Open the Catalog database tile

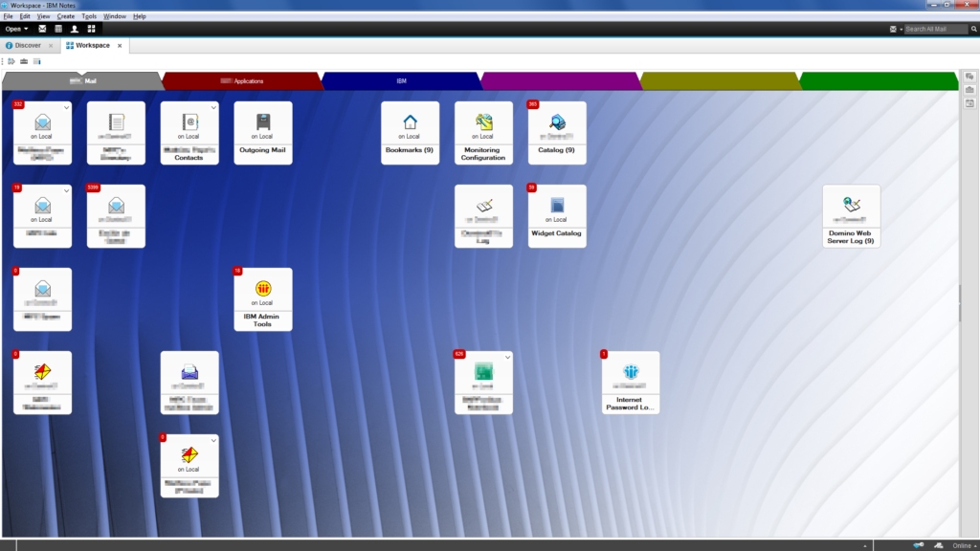[x=557, y=132]
